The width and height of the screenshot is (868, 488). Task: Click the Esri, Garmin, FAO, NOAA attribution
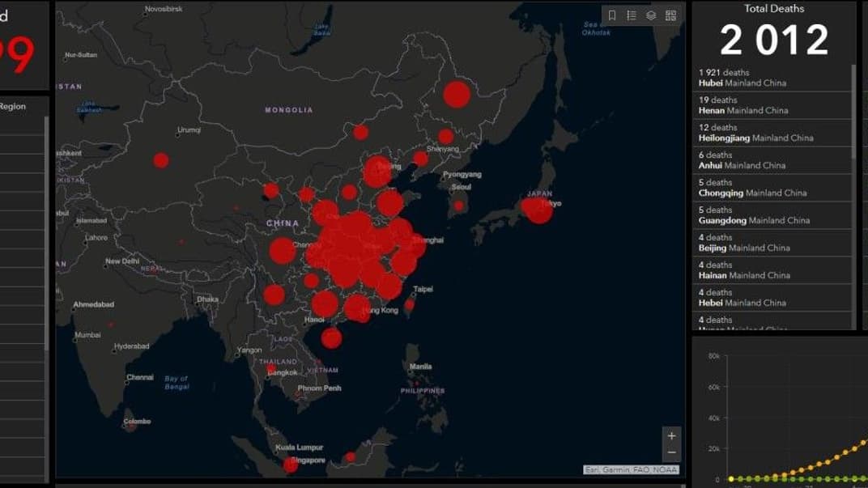pos(631,470)
